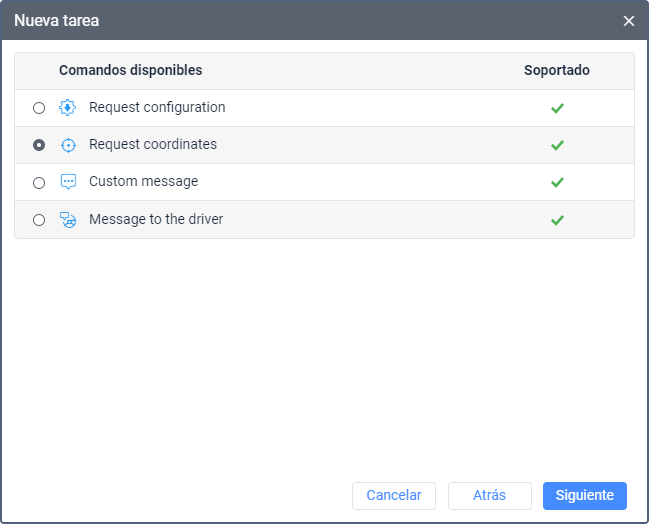Screen dimensions: 649x524
Task: Click the green checkmark for Request coordinates
Action: 557,145
